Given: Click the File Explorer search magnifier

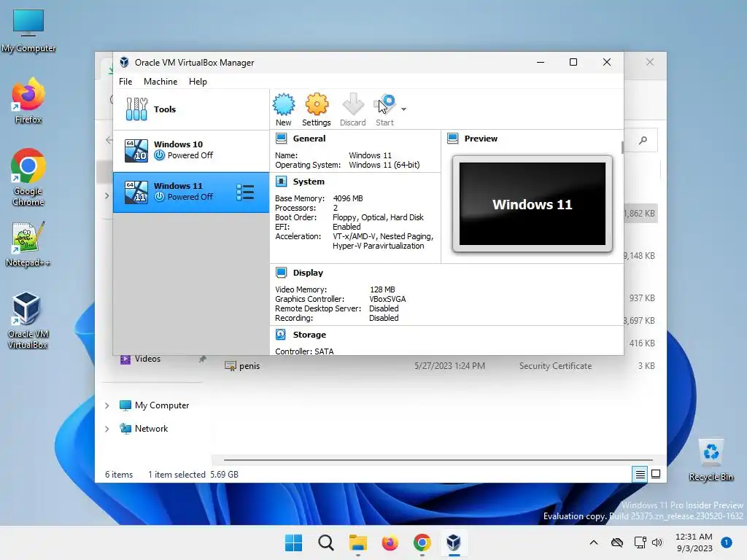Looking at the screenshot, I should click(643, 140).
